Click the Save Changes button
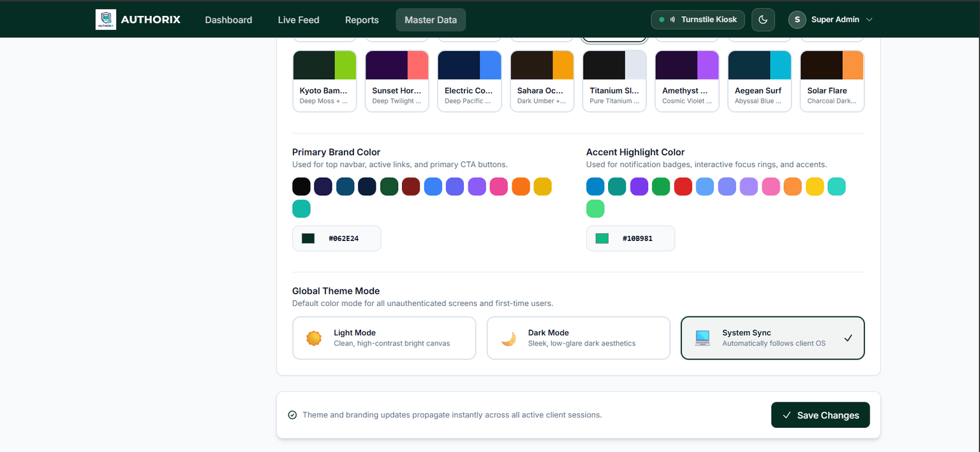The image size is (980, 452). coord(820,415)
